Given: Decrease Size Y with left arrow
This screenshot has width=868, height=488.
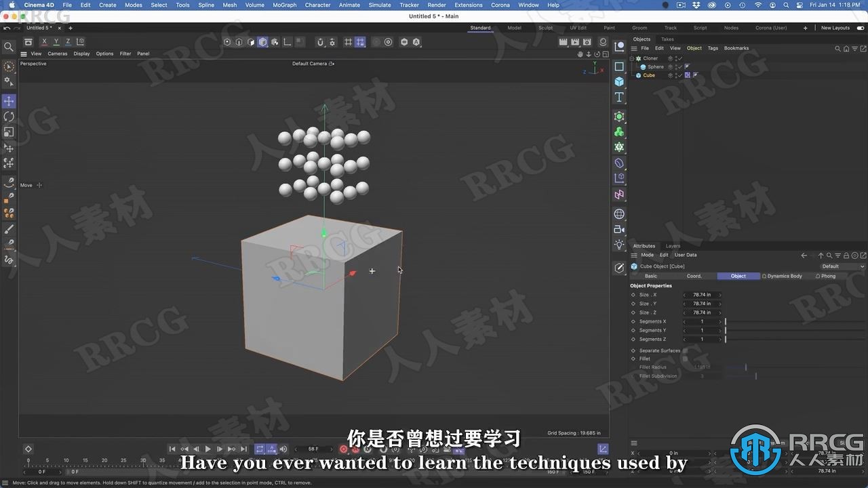Looking at the screenshot, I should click(685, 304).
